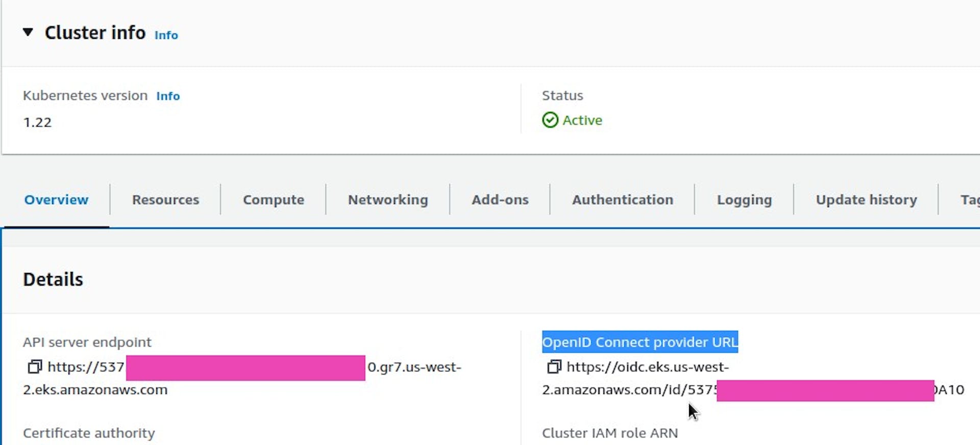This screenshot has width=980, height=445.
Task: Click the Certificate authority label
Action: tap(89, 433)
